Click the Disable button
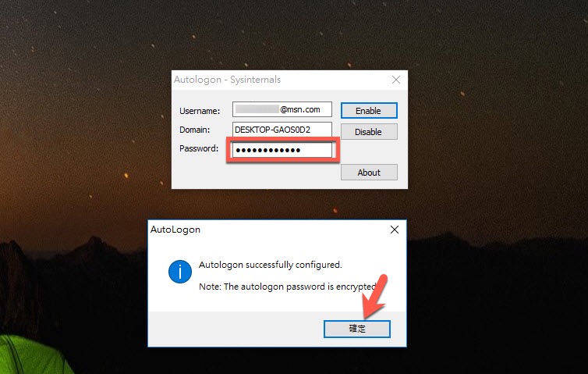This screenshot has width=588, height=374. 369,132
